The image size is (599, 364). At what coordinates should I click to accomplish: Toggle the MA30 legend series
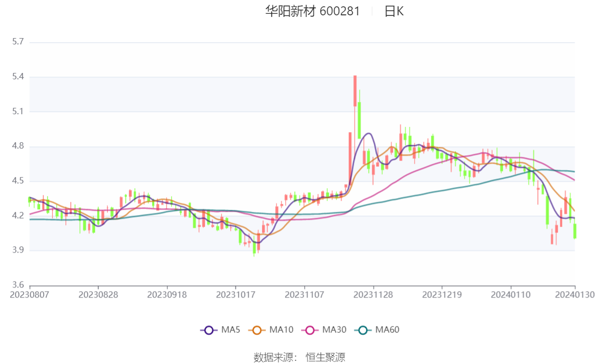coord(324,330)
